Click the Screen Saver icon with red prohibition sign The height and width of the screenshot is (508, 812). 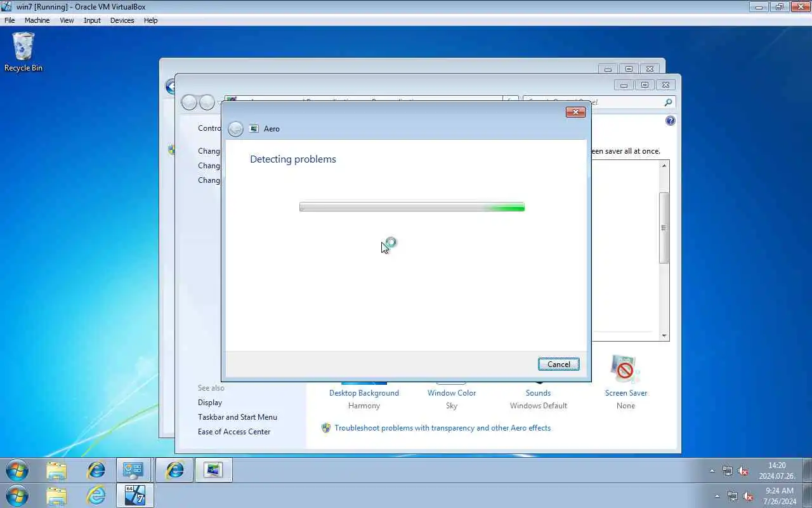tap(625, 370)
